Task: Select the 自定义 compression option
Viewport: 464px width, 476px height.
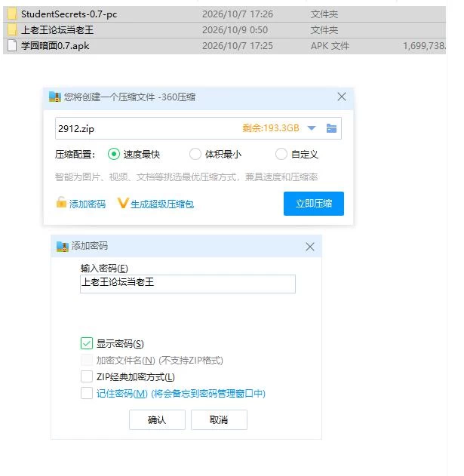Action: [x=281, y=154]
